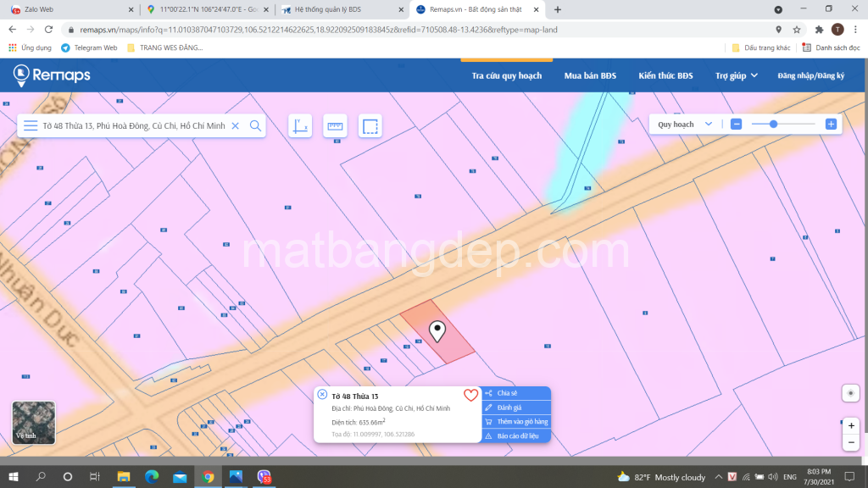Select the ruler distance measure tool

(335, 125)
